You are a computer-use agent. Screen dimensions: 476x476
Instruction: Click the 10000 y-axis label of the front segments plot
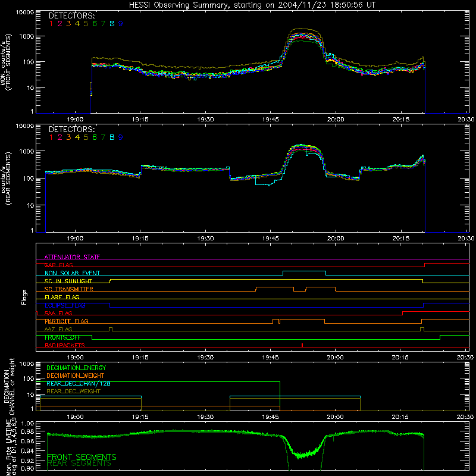coord(25,12)
